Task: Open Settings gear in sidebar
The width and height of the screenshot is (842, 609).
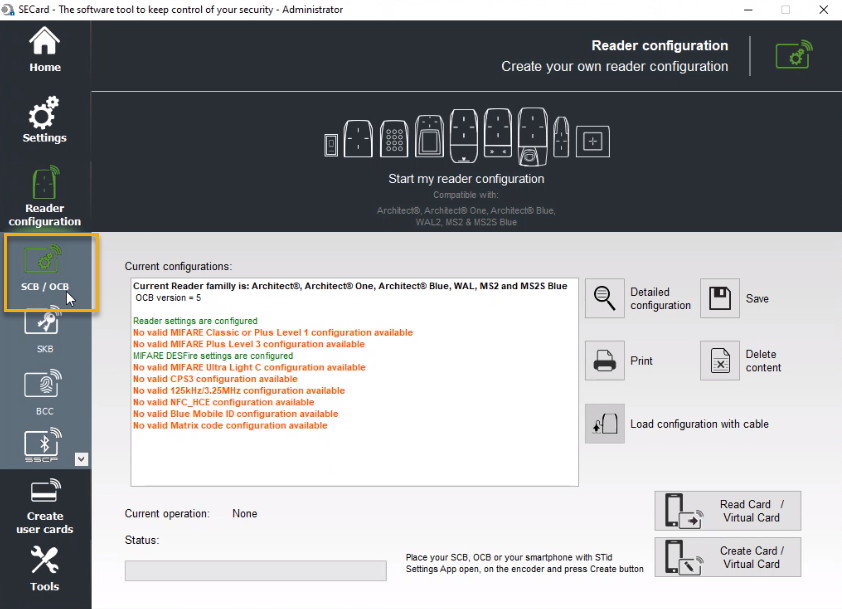Action: click(44, 120)
